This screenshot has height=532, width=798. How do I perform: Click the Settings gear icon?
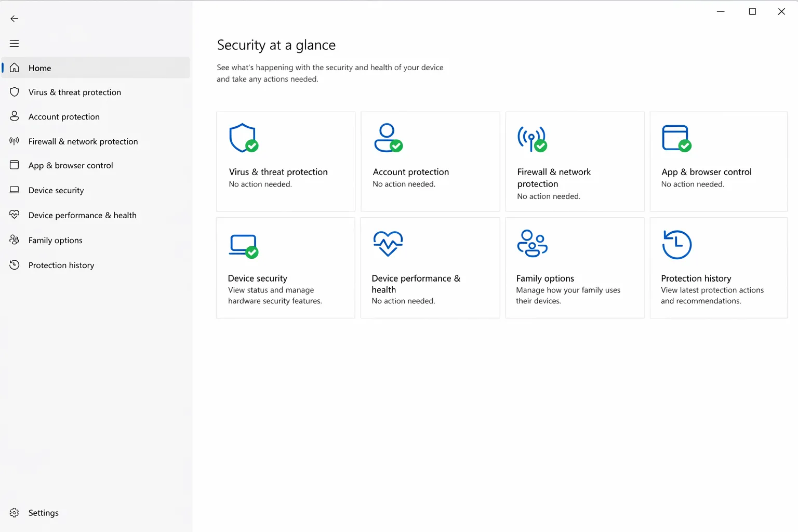coord(15,513)
